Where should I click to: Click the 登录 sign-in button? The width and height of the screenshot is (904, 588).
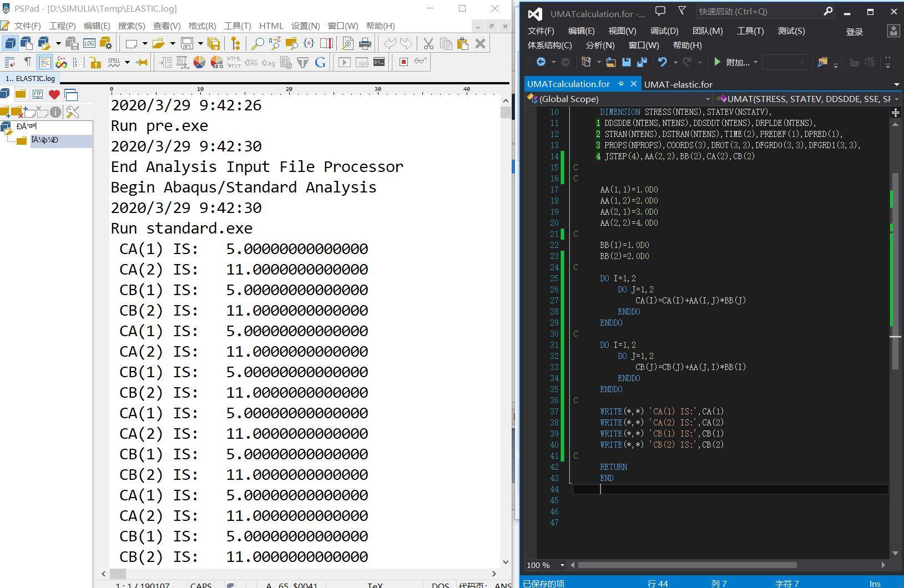[855, 31]
